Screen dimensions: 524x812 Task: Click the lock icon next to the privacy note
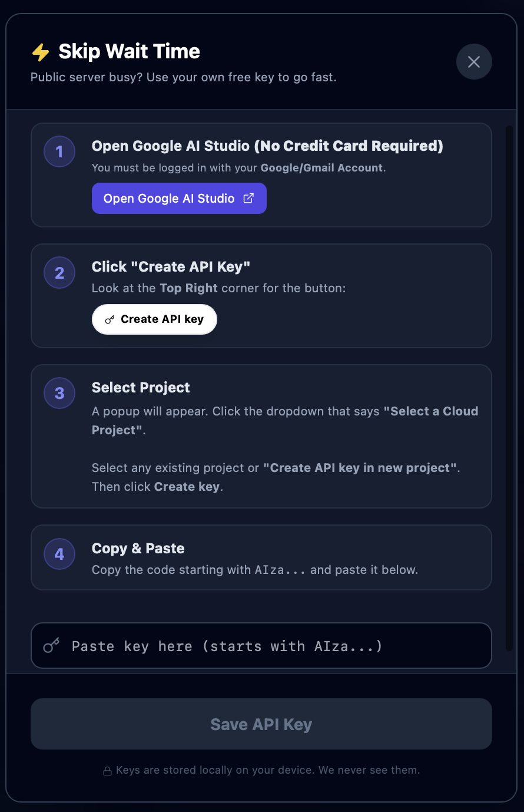click(x=107, y=770)
